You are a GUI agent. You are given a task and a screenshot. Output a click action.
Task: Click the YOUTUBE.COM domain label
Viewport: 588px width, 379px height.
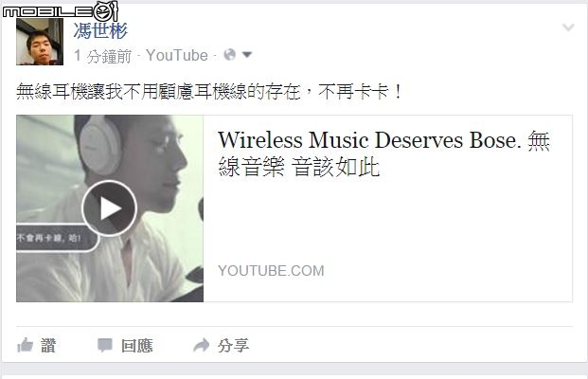click(x=271, y=271)
